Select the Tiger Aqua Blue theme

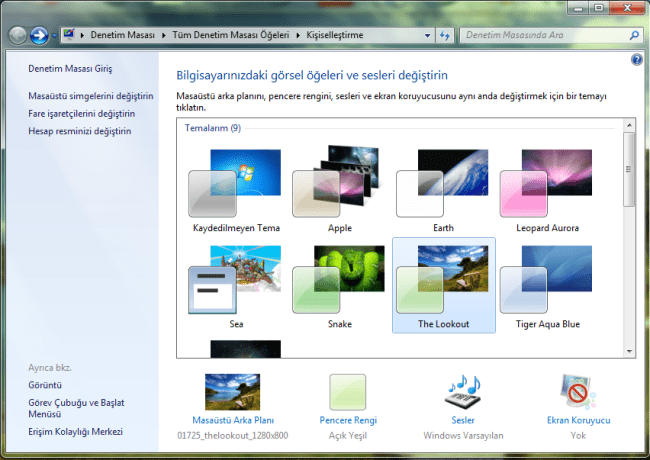pyautogui.click(x=547, y=285)
